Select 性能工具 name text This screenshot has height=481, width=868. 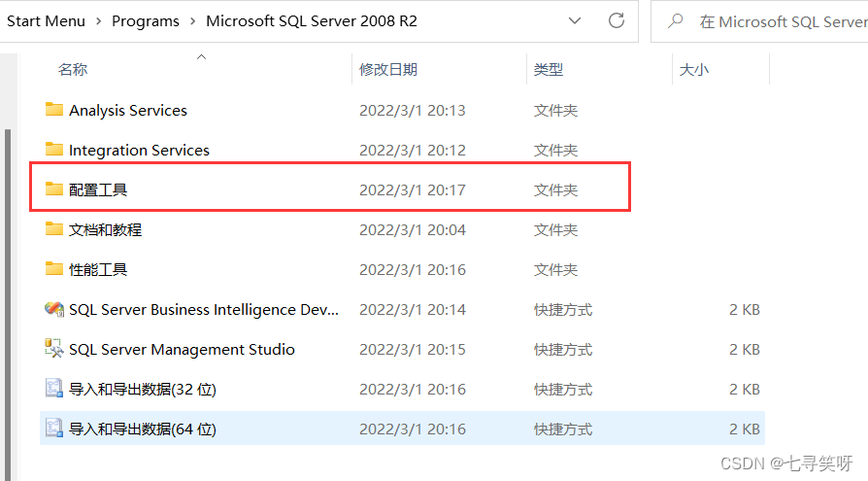click(x=98, y=269)
